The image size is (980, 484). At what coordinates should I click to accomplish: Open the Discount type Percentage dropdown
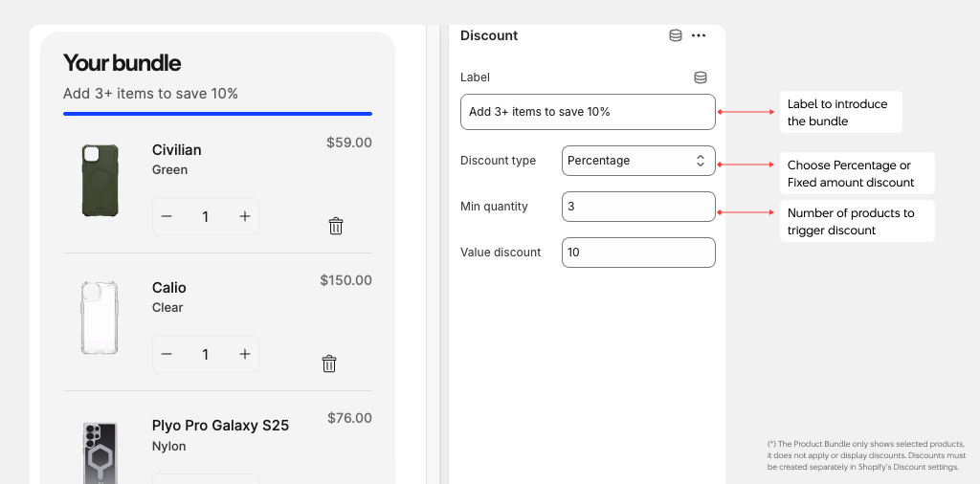(637, 161)
